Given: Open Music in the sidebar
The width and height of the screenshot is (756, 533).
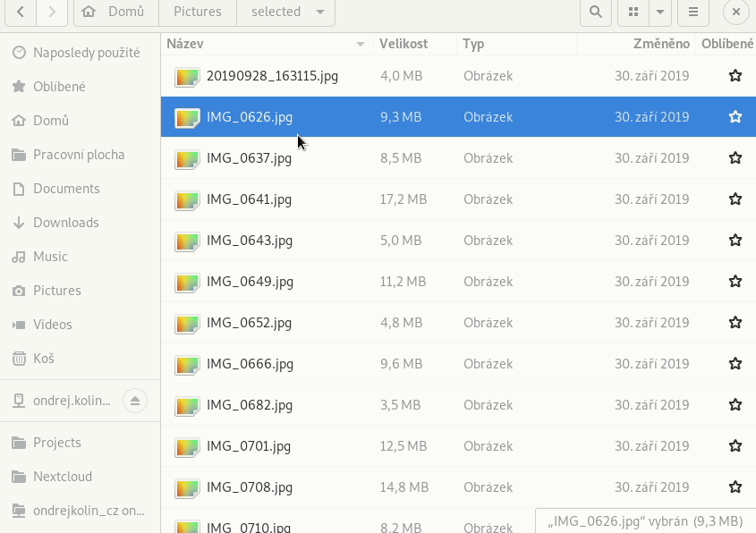Looking at the screenshot, I should pyautogui.click(x=80, y=257).
